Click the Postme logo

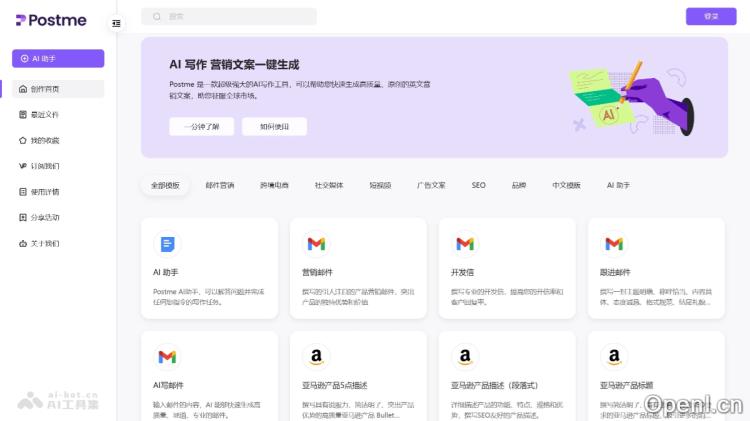51,20
